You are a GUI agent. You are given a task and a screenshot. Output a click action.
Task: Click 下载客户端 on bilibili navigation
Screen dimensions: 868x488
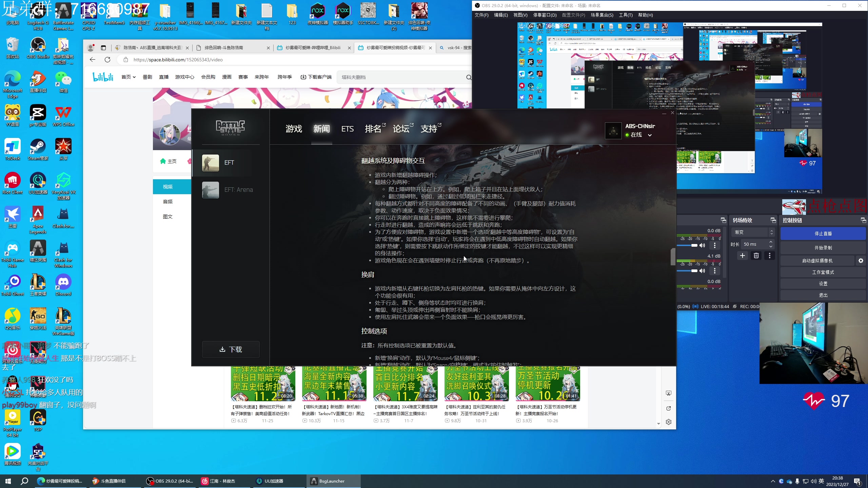(x=316, y=77)
